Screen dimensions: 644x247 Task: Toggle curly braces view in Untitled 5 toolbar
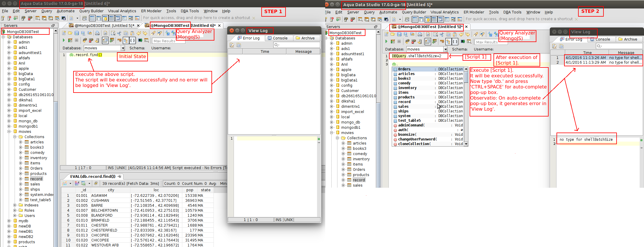[455, 41]
